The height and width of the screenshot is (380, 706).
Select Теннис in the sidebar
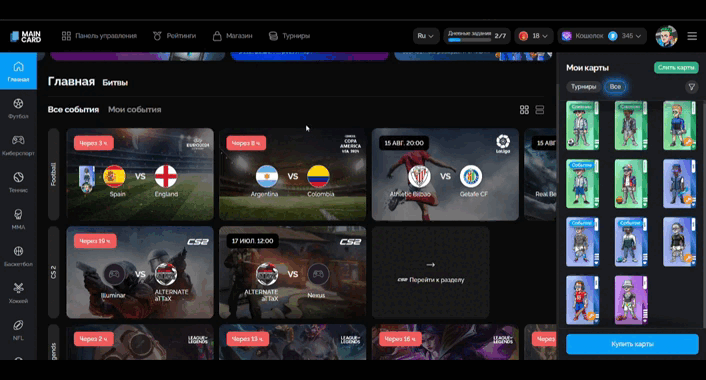click(x=18, y=182)
